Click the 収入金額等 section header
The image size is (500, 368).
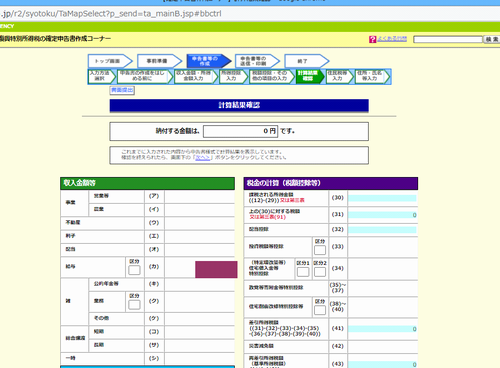(x=147, y=183)
